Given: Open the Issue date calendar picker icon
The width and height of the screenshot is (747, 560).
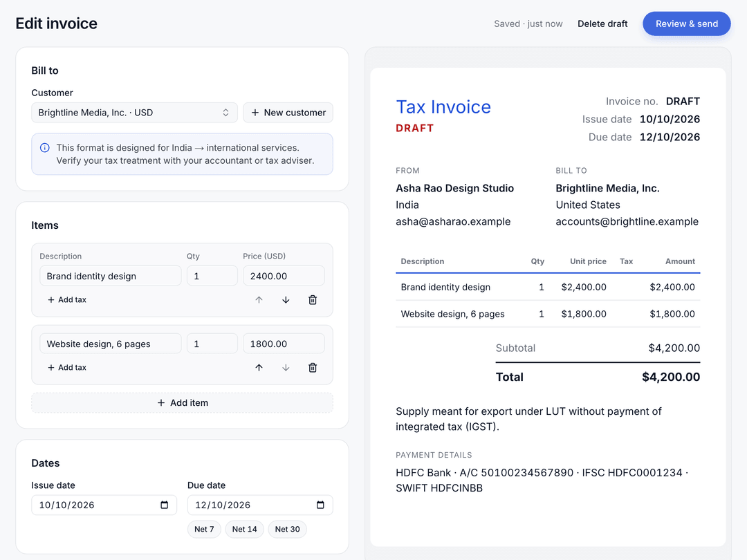Looking at the screenshot, I should 165,505.
